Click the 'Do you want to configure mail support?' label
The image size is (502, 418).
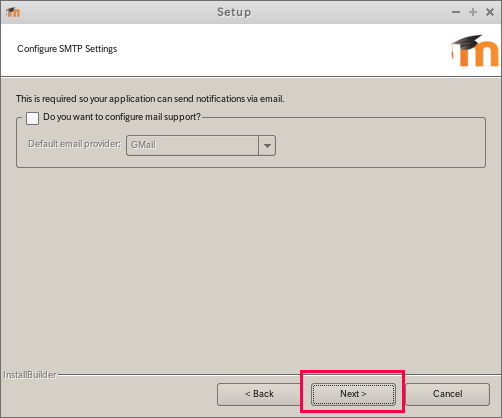(122, 117)
